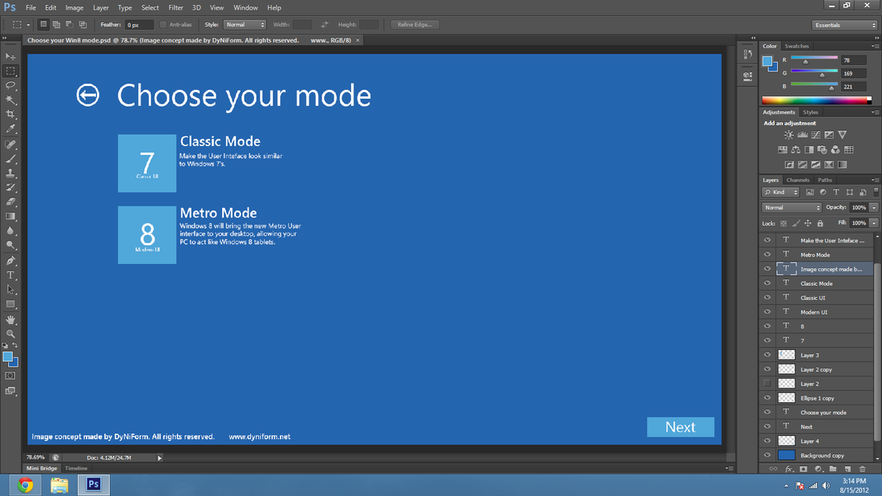882x496 pixels.
Task: Open the tool preset picker arrow
Action: (x=28, y=25)
